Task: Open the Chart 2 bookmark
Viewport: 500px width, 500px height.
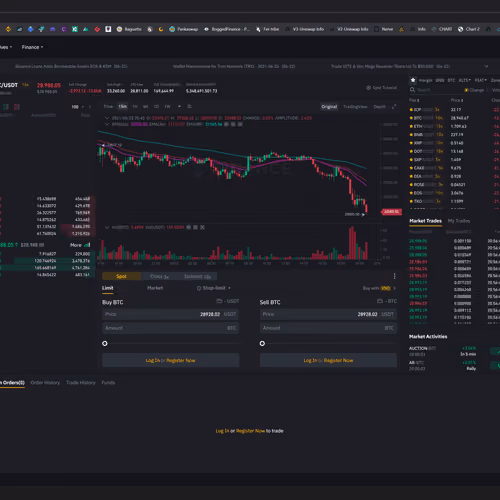Action: pos(469,29)
